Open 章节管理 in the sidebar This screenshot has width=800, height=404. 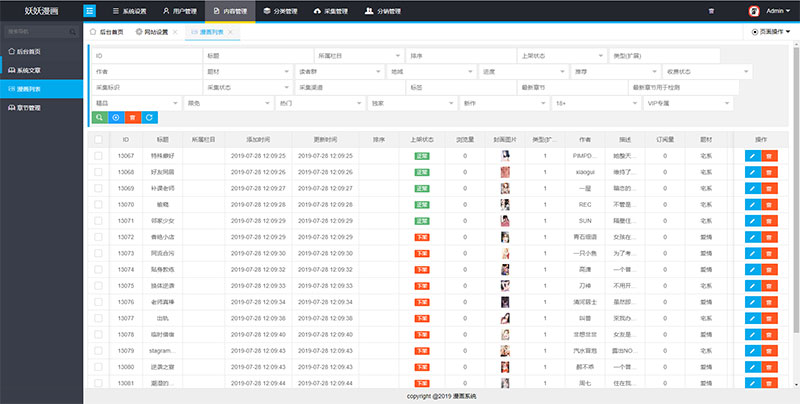pos(42,107)
